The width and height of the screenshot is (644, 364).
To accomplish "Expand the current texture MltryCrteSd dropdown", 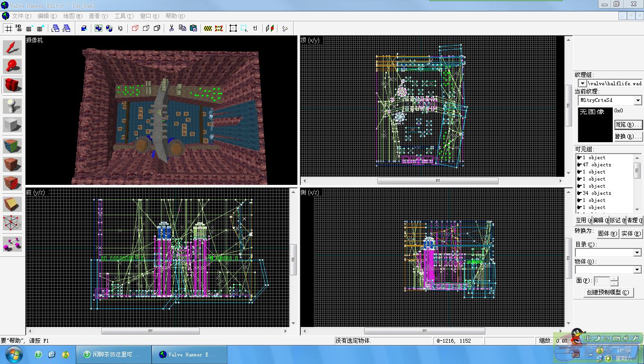I will 638,100.
